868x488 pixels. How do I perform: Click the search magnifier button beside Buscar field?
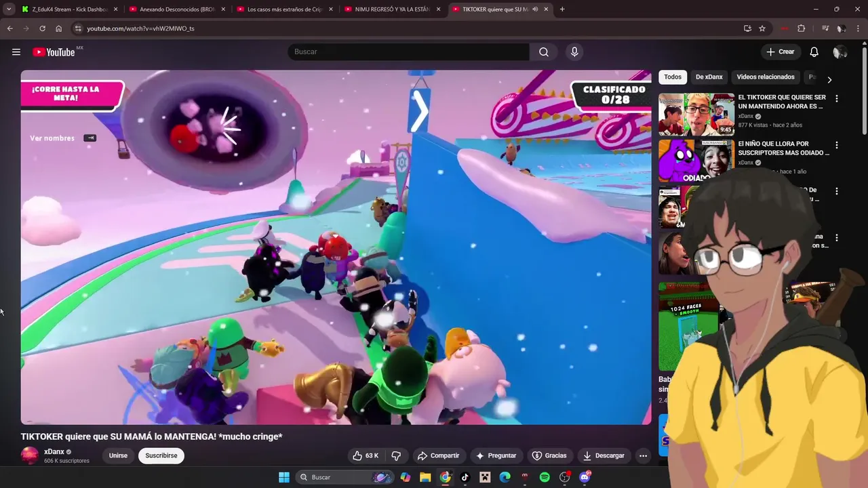544,52
